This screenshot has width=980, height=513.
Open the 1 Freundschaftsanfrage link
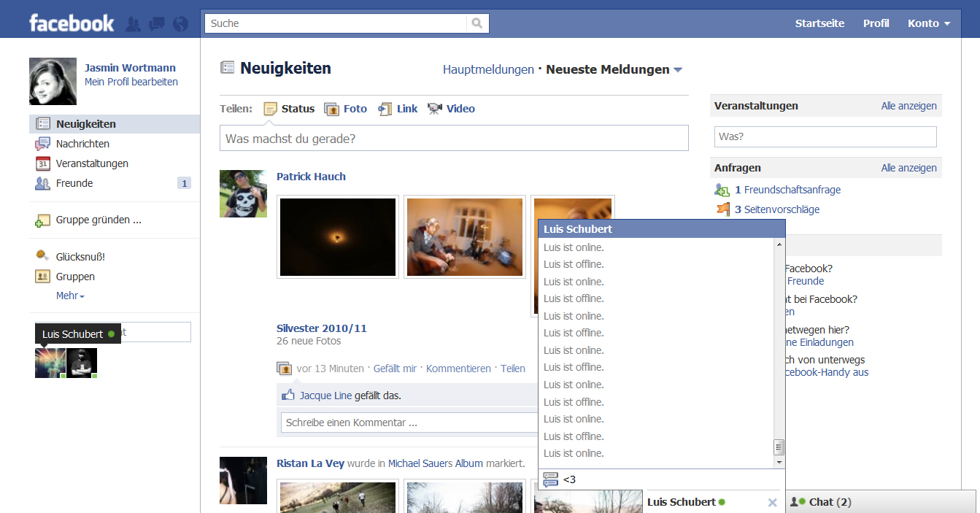click(x=787, y=190)
